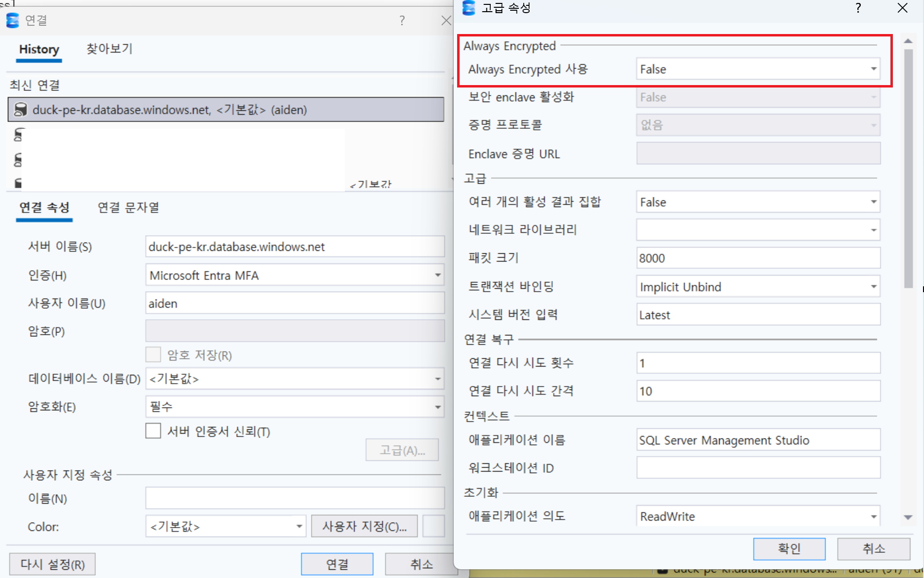Viewport: 924px width, 578px height.
Task: Close the 연결 dialog with X
Action: pyautogui.click(x=446, y=20)
